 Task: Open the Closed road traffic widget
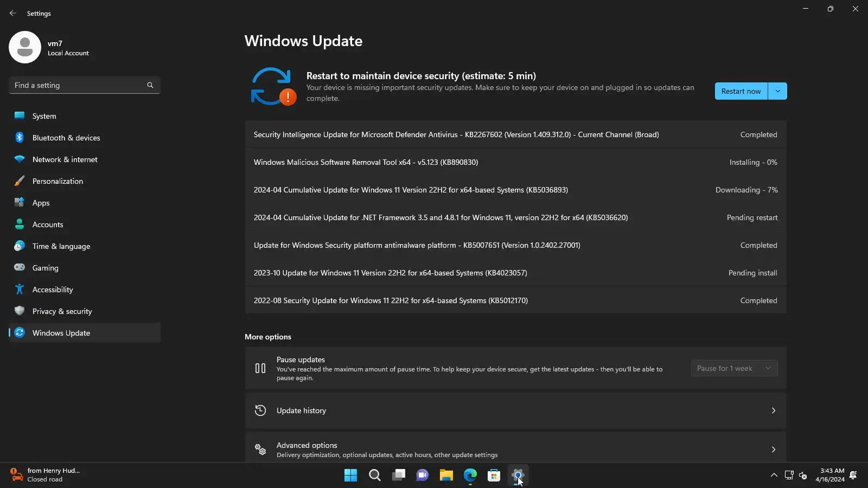pos(46,475)
